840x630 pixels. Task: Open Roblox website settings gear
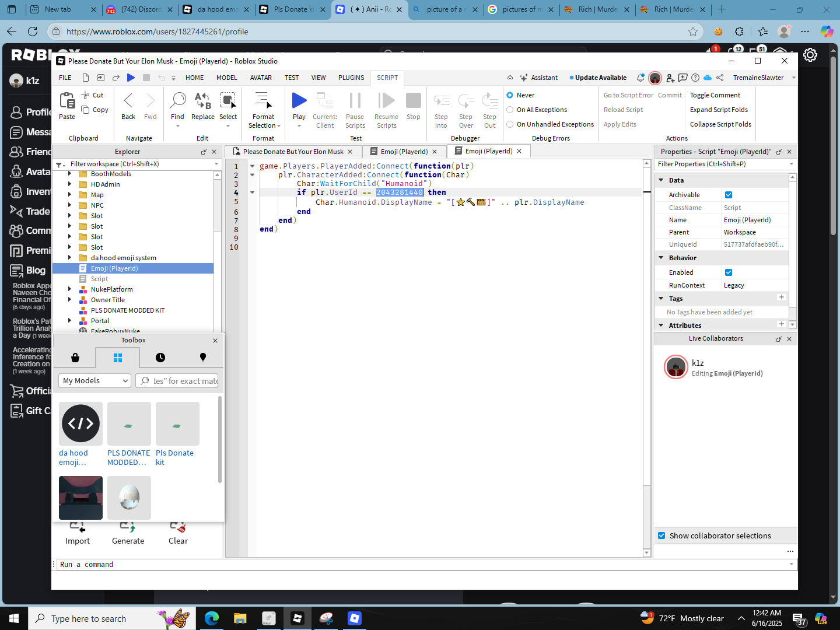point(810,55)
